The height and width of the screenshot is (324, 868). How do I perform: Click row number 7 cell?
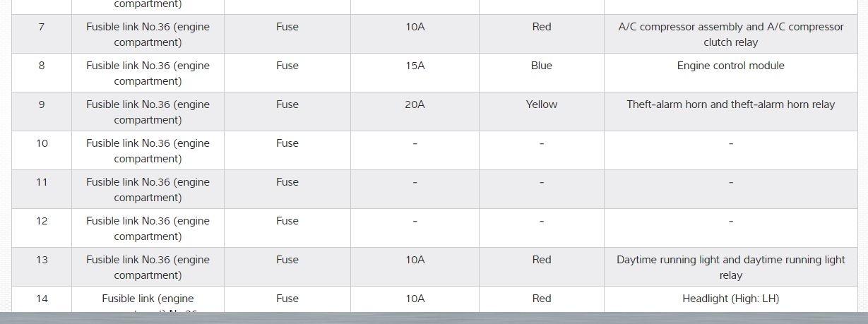click(x=42, y=27)
